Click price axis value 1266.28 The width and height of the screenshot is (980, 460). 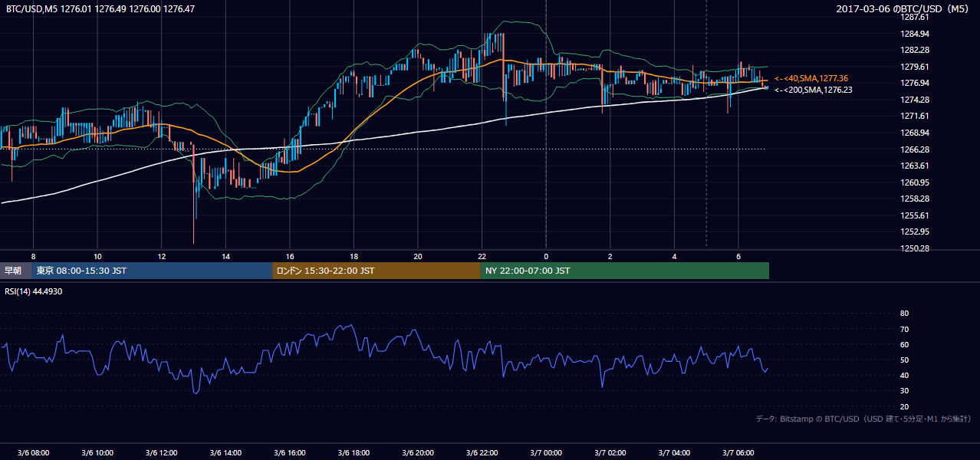(915, 149)
